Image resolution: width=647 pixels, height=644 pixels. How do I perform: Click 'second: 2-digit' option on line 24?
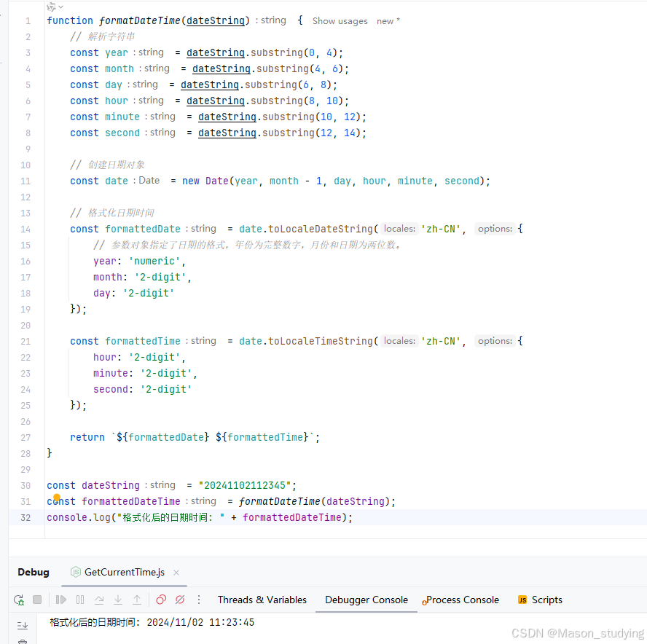142,390
